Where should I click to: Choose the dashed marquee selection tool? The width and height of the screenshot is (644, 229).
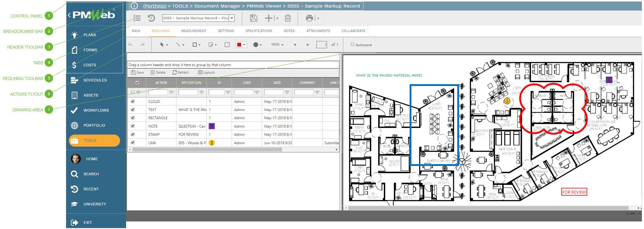pos(227,45)
